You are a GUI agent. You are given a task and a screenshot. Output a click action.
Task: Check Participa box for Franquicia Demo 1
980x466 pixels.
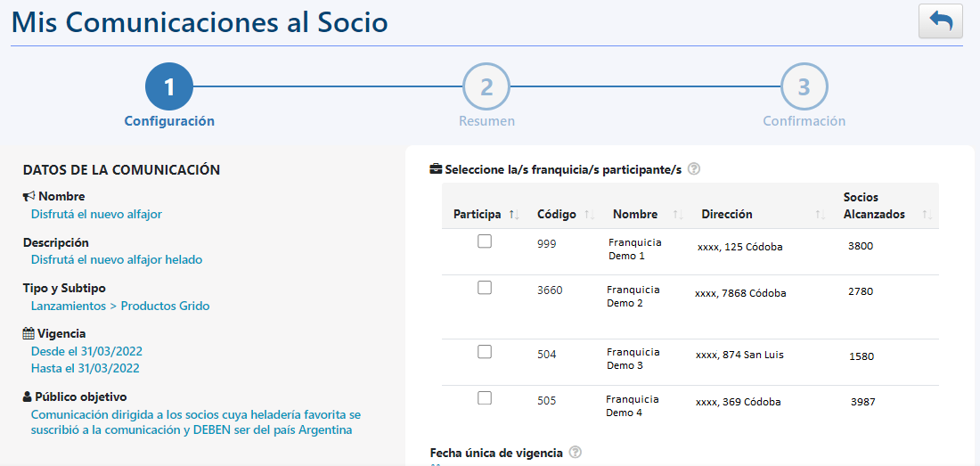[x=485, y=241]
